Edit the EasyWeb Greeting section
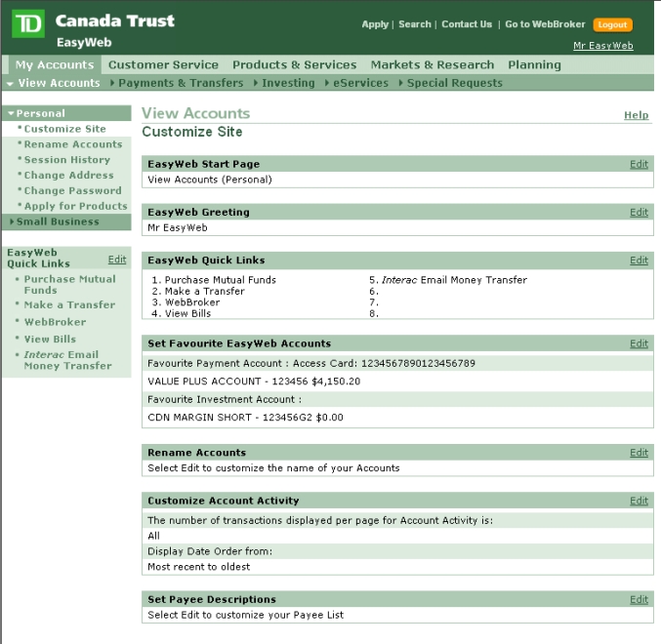The image size is (661, 644). click(x=639, y=213)
